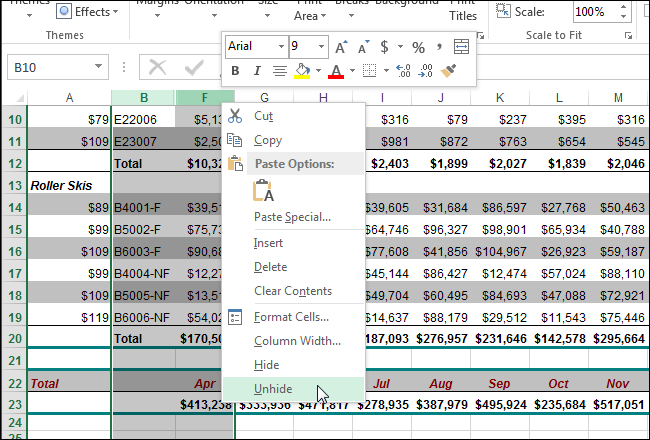The image size is (650, 440).
Task: Click the Decrease Decimal icon
Action: coord(427,71)
